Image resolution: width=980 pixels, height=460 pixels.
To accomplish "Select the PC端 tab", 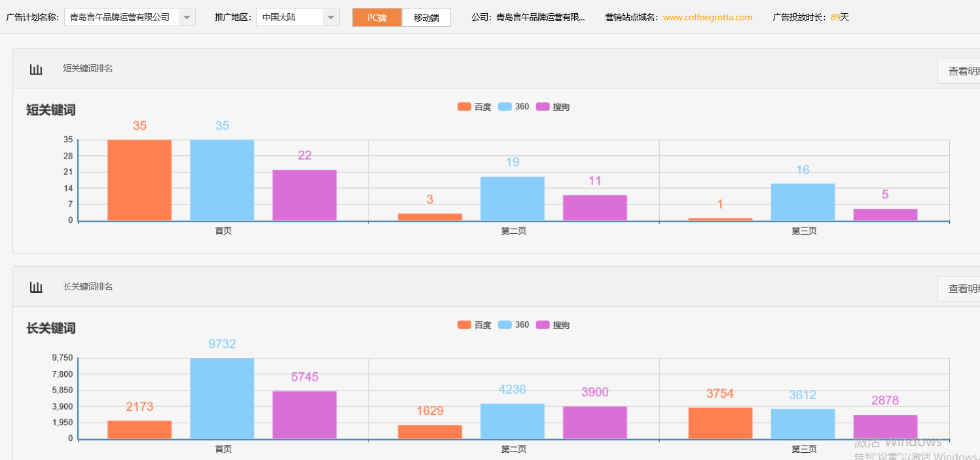I will 376,17.
